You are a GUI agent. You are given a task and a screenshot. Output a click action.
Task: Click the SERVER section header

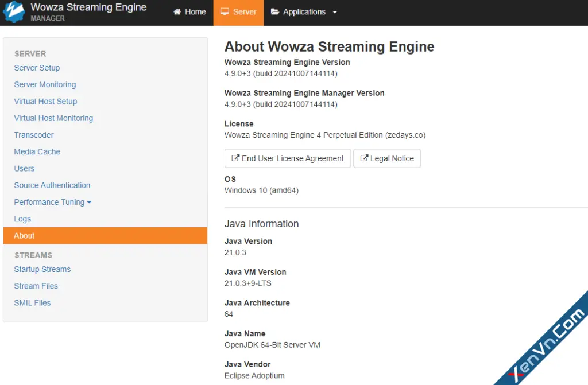point(30,53)
